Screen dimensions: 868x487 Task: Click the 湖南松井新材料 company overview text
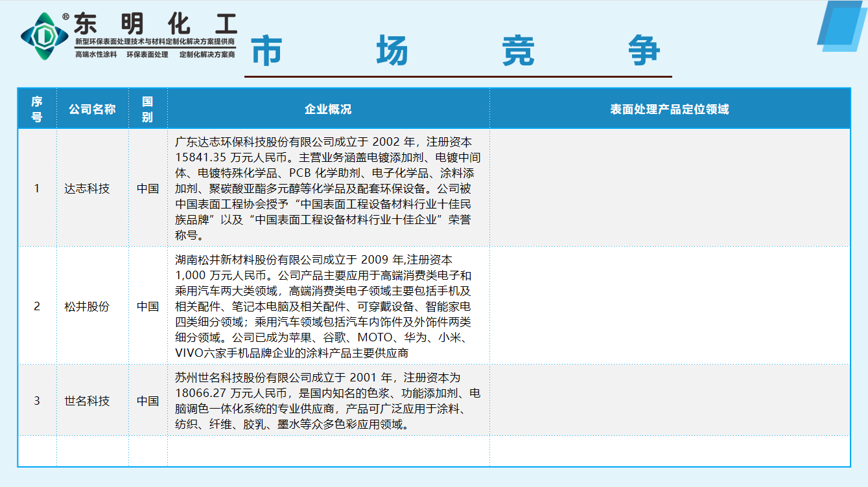[x=324, y=306]
